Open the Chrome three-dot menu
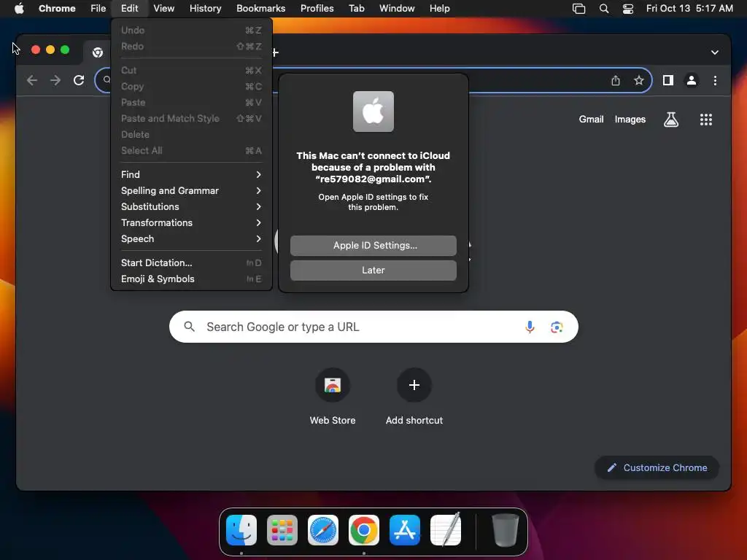The width and height of the screenshot is (747, 560). point(715,80)
